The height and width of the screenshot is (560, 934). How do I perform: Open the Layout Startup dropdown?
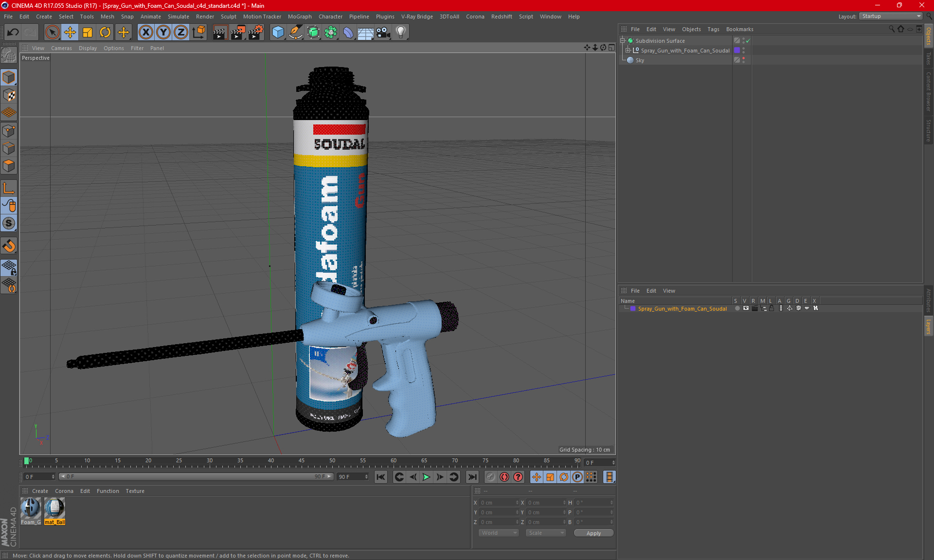891,16
